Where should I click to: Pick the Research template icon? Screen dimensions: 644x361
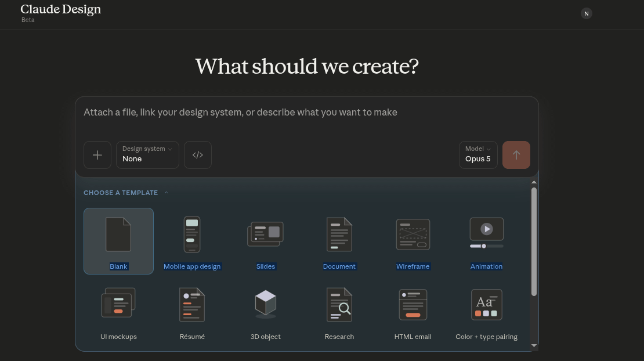(x=339, y=304)
